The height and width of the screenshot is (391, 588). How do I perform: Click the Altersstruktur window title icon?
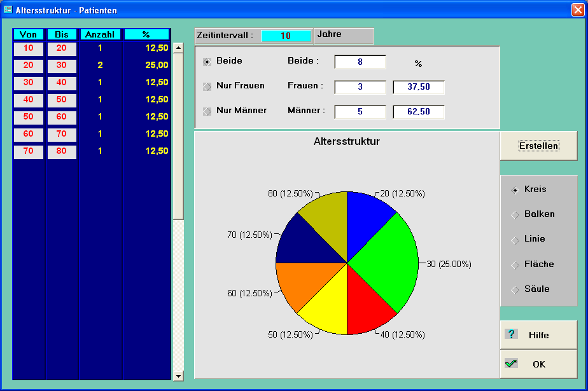point(8,10)
